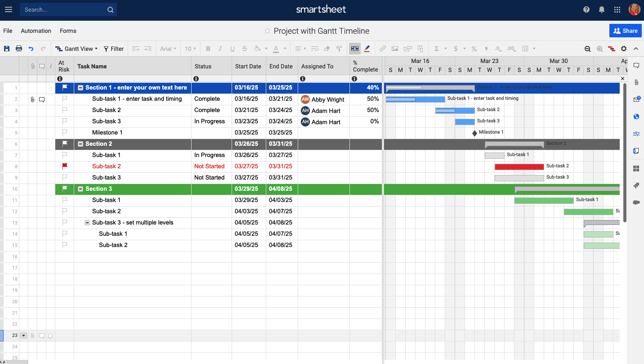Collapse Sub-task 3 set multiple levels

coord(86,222)
